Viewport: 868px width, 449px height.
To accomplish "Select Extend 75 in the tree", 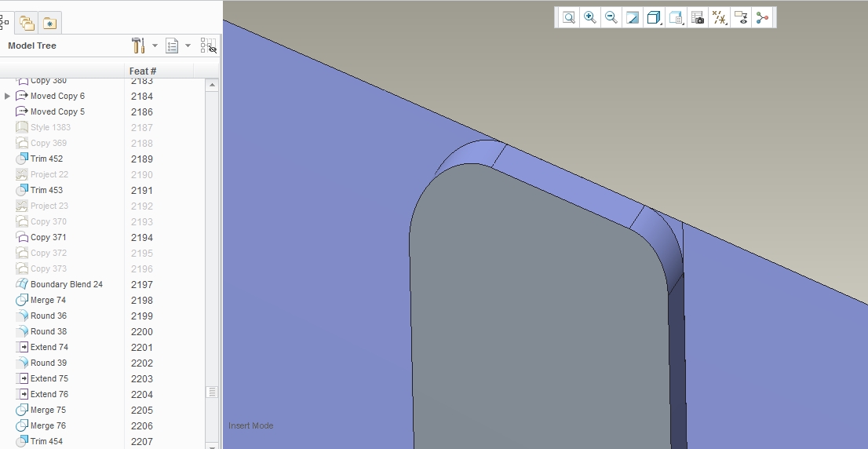I will (49, 378).
